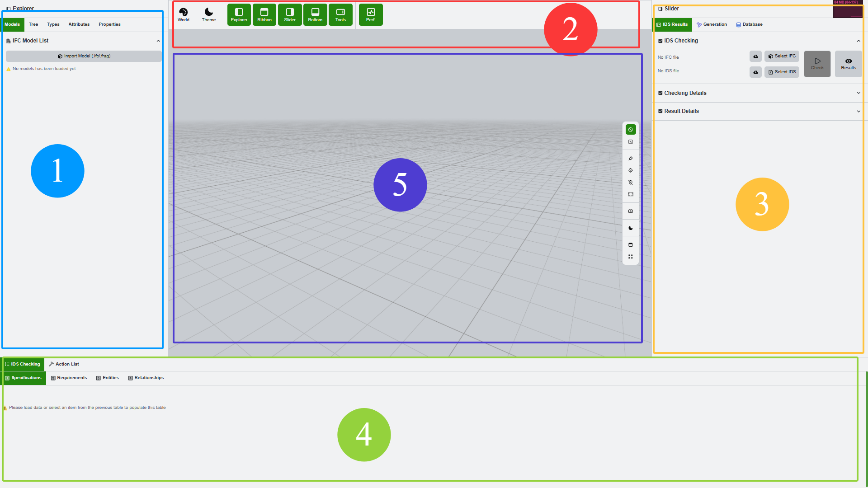Click the 'No IFC file' label
This screenshot has height=488, width=868.
pyautogui.click(x=668, y=57)
